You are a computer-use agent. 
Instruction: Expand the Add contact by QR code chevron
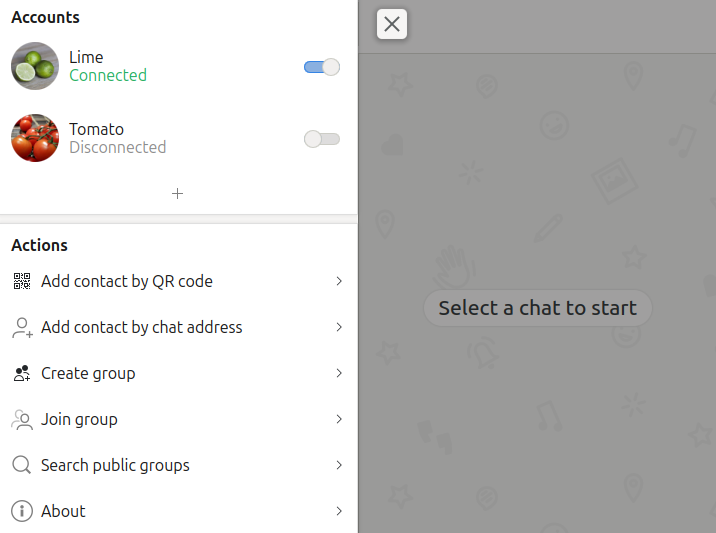point(339,281)
